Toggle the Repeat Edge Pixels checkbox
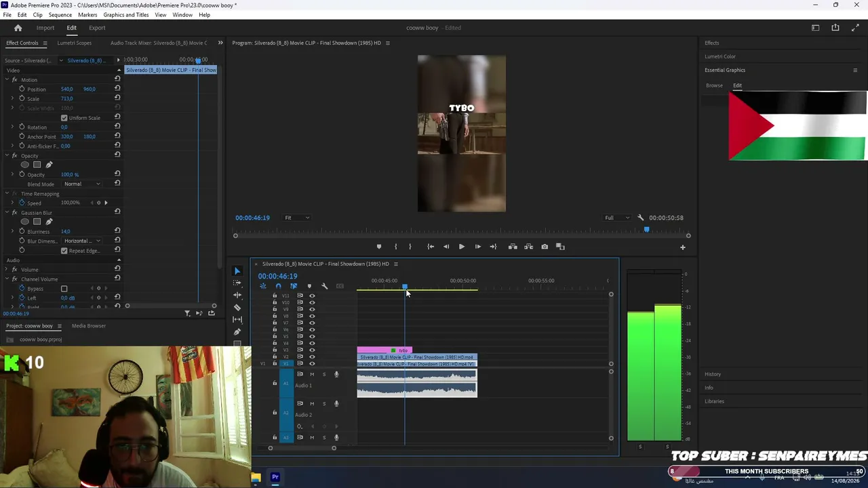Viewport: 868px width, 488px height. click(64, 251)
